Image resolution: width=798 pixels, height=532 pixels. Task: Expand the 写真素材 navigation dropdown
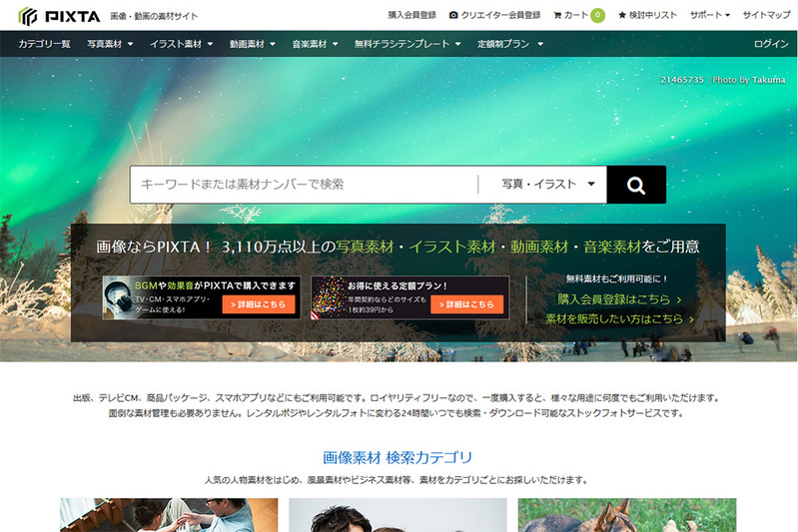tap(110, 44)
